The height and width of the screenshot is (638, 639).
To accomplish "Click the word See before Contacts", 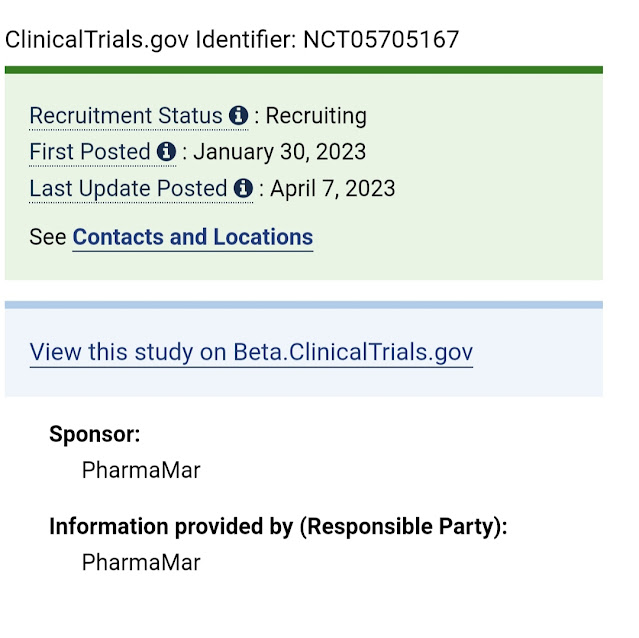I will coord(49,237).
